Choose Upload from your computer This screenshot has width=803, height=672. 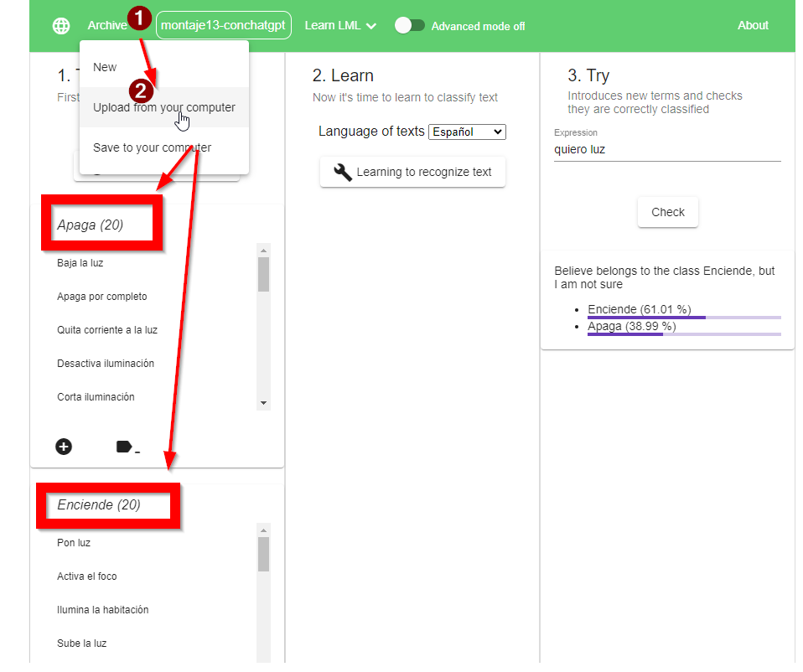pos(164,107)
